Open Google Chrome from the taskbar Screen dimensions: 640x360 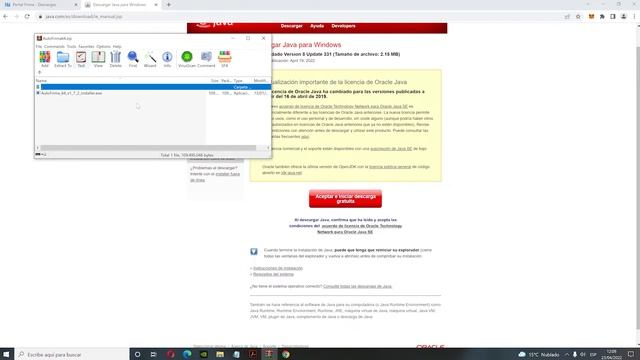coord(286,354)
